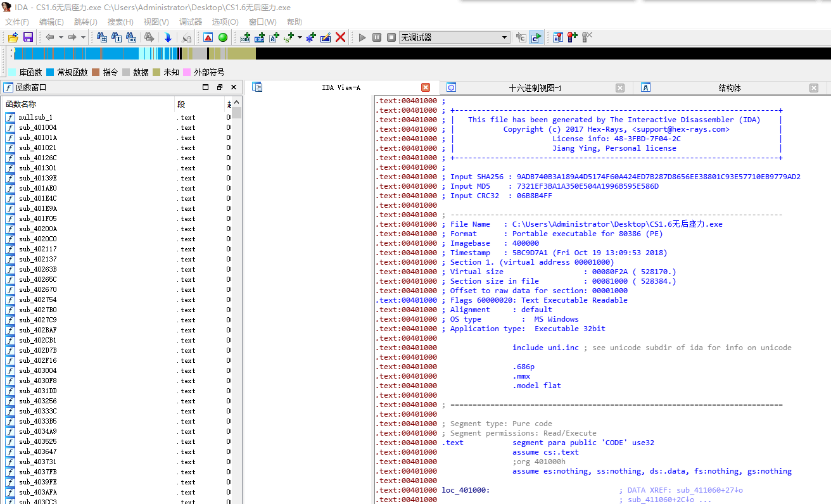This screenshot has width=831, height=504.
Task: Click the create ASCII string icon
Action: tap(274, 37)
